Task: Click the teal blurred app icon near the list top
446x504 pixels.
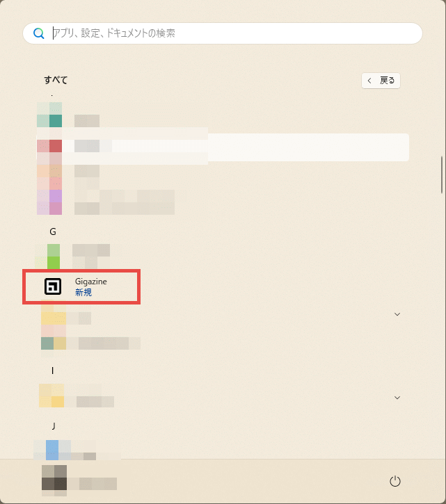Action: click(56, 121)
